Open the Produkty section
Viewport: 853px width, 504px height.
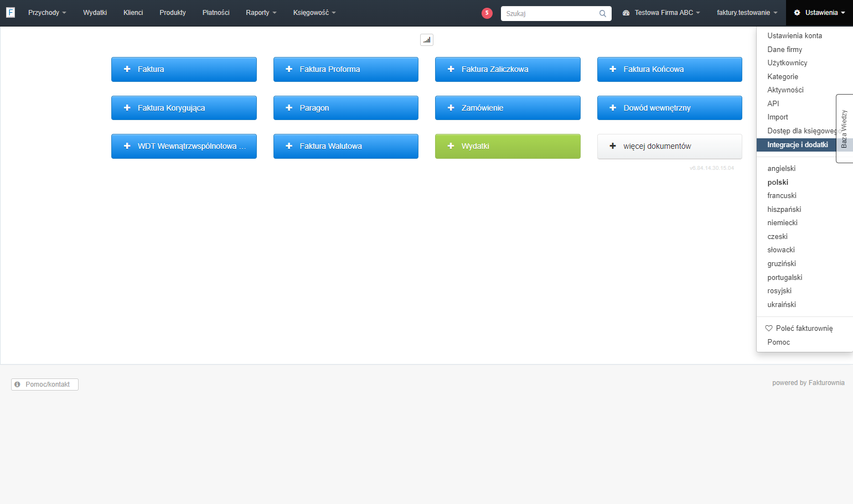173,13
